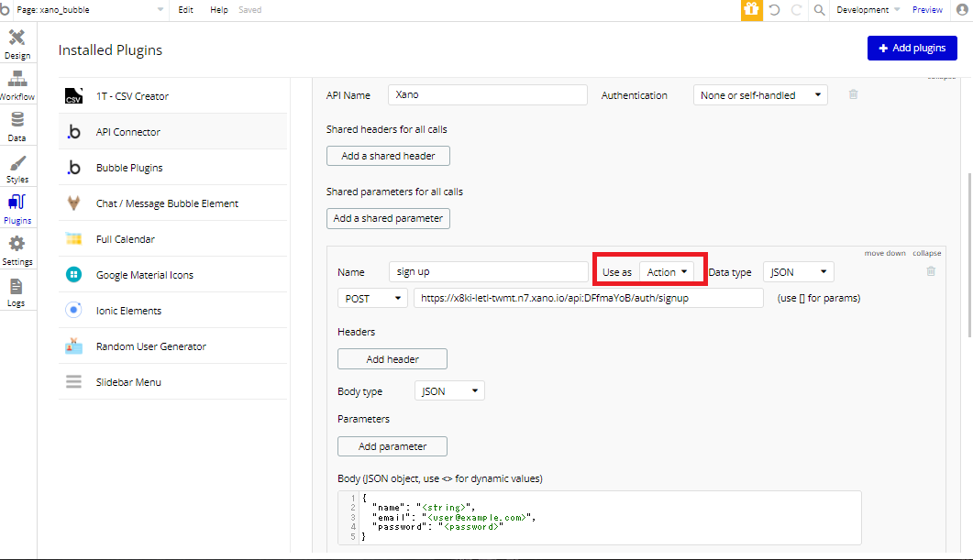
Task: Click the JSON body editor
Action: tap(600, 518)
